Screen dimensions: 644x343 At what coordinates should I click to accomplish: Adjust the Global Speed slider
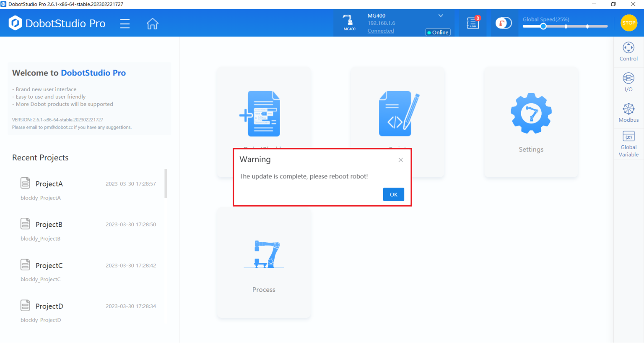coord(544,26)
